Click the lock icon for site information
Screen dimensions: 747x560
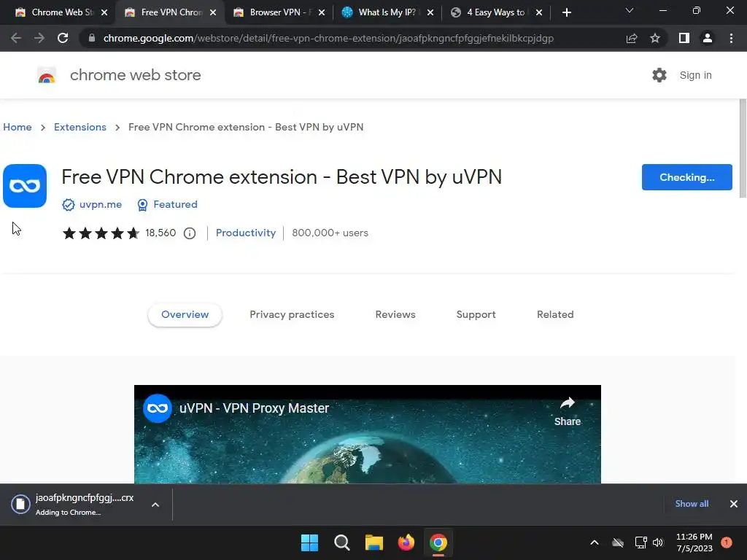tap(92, 38)
